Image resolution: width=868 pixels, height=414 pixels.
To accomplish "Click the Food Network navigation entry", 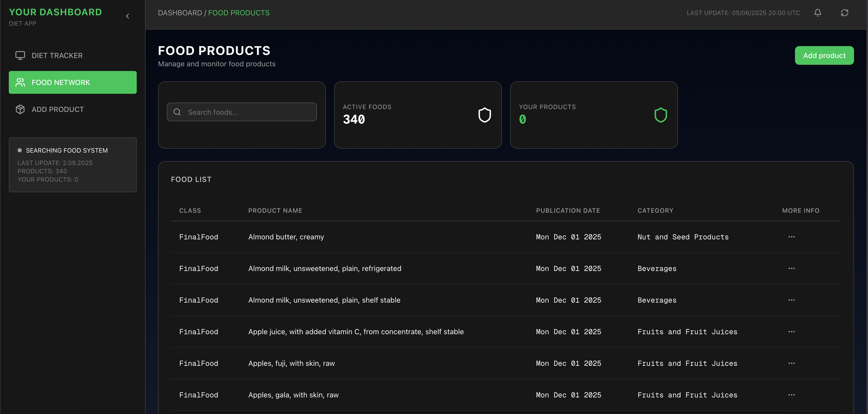I will point(61,82).
